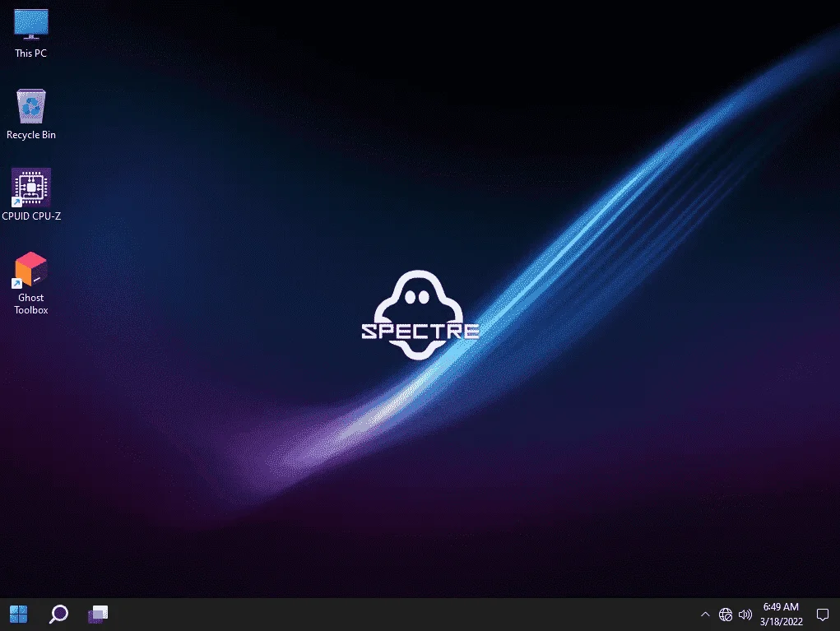Select the Ghost Toolbox shortcut
This screenshot has height=631, width=840.
click(31, 283)
